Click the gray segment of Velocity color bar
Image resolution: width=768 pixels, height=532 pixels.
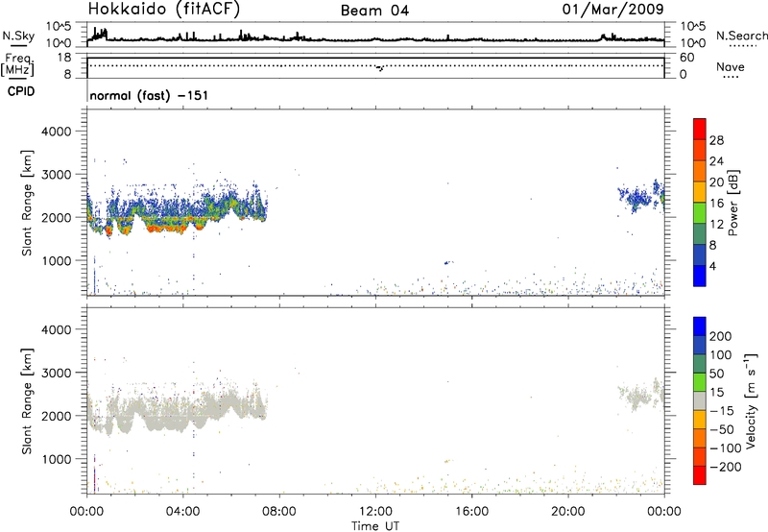(x=700, y=400)
